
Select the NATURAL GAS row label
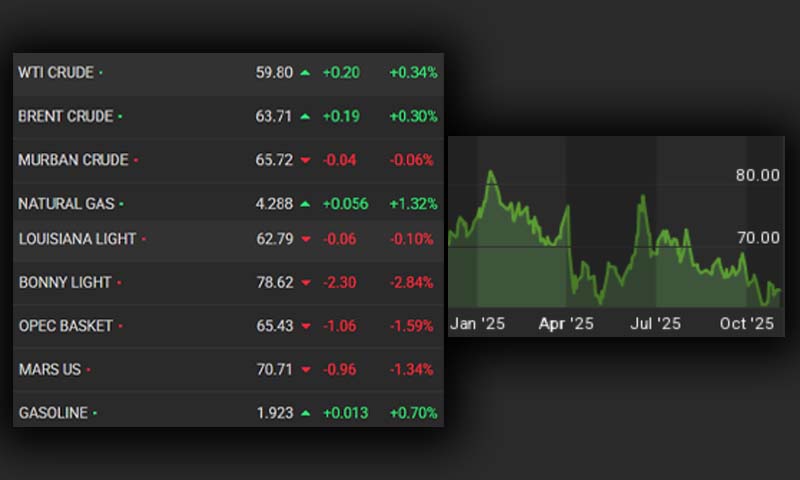point(66,204)
